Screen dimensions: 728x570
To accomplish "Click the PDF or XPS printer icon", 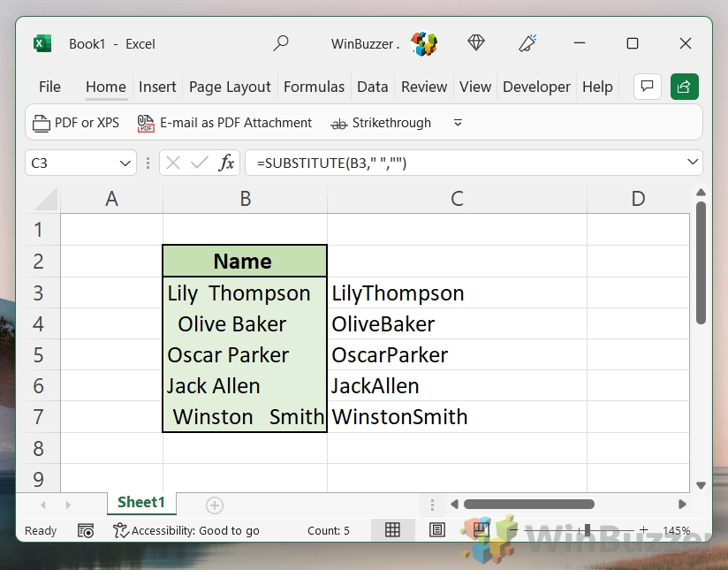I will click(x=42, y=123).
